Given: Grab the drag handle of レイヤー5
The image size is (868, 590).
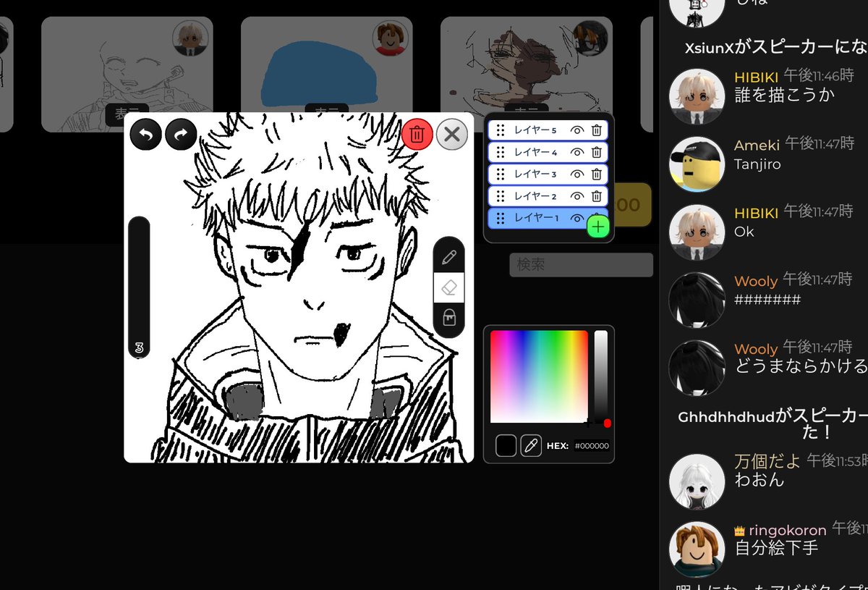Looking at the screenshot, I should pyautogui.click(x=501, y=130).
